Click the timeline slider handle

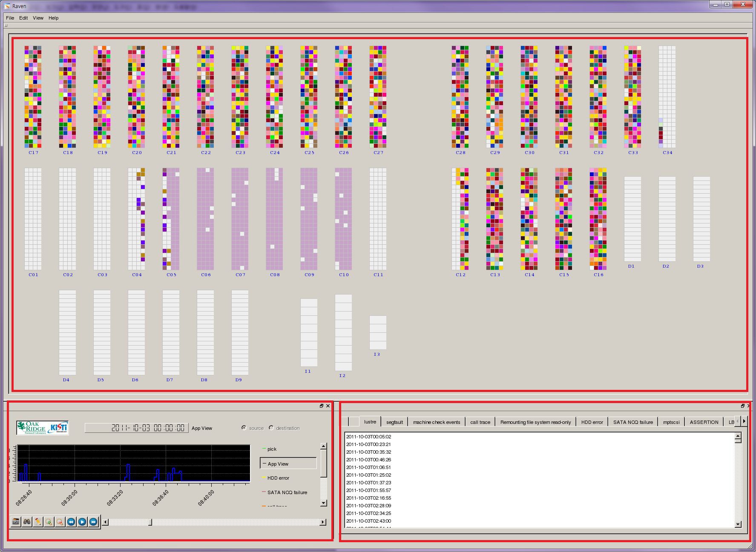click(150, 522)
